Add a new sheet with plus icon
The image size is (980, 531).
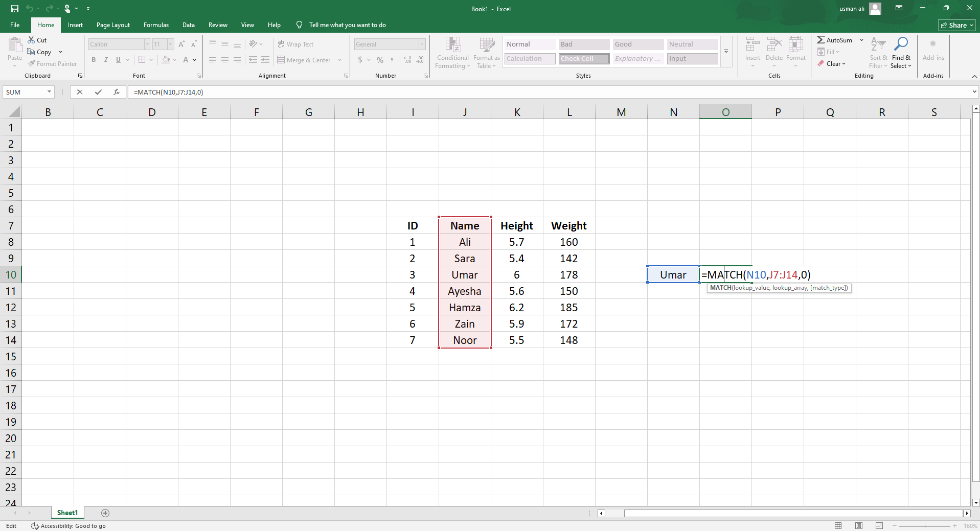[x=105, y=513]
